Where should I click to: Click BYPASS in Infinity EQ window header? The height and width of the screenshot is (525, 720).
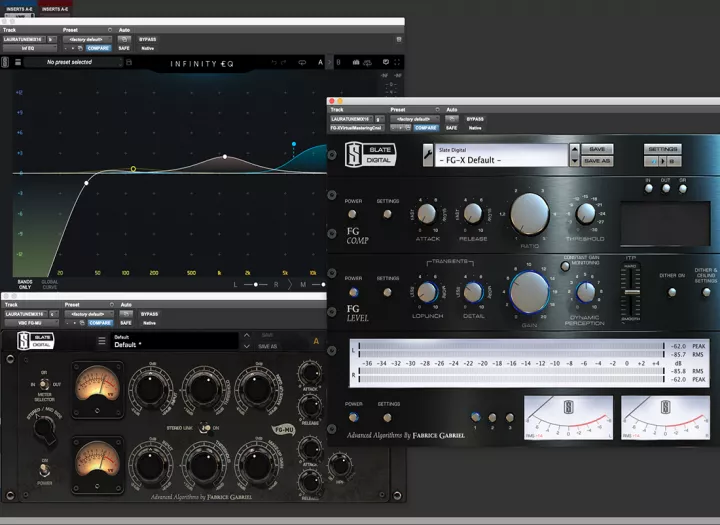pos(147,40)
